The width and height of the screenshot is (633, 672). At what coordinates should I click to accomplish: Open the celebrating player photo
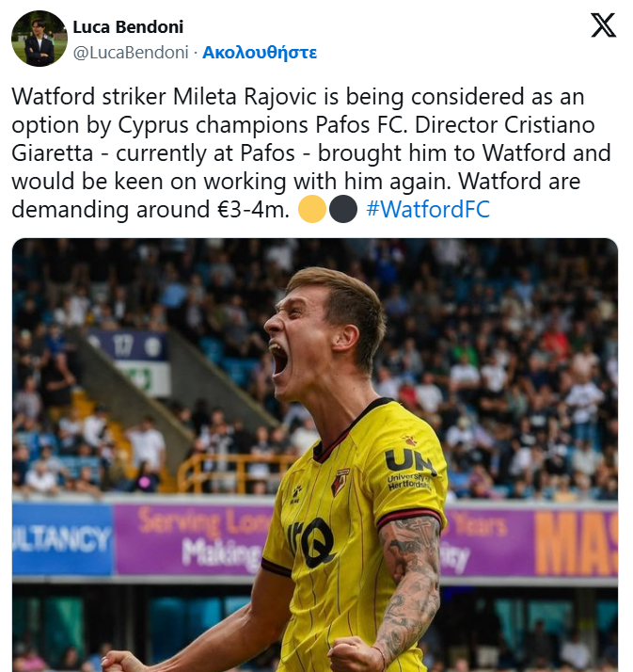click(x=315, y=456)
